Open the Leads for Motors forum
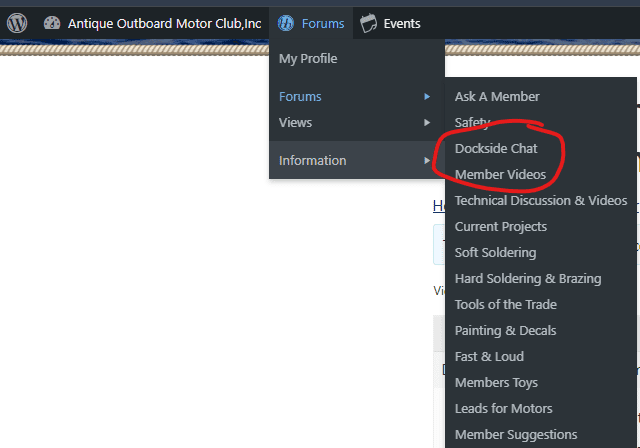 point(503,409)
